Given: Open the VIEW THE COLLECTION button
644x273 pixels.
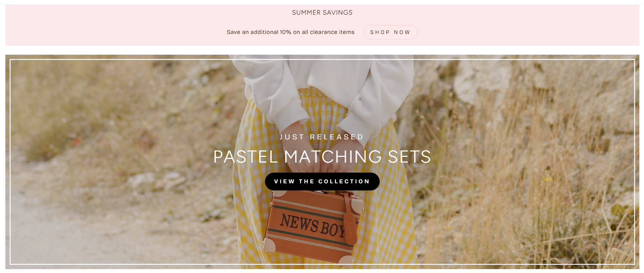Looking at the screenshot, I should [322, 182].
